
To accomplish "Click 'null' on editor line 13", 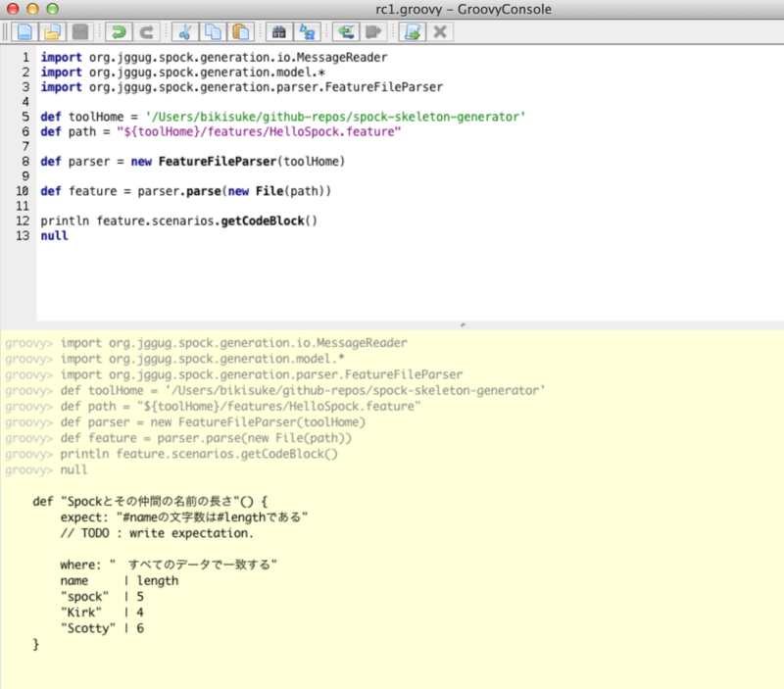I will (x=54, y=235).
